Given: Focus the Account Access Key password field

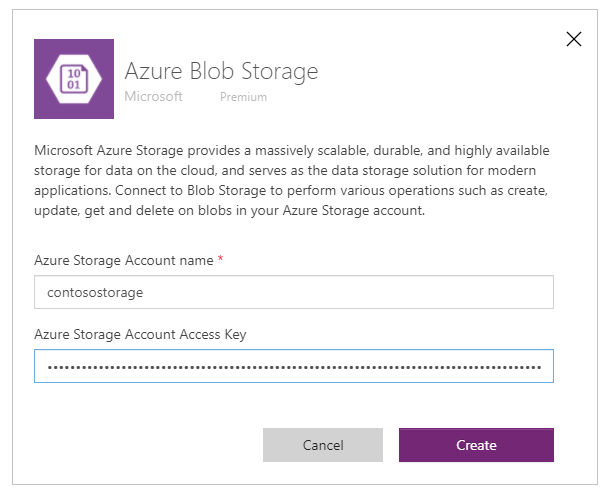Looking at the screenshot, I should point(294,366).
